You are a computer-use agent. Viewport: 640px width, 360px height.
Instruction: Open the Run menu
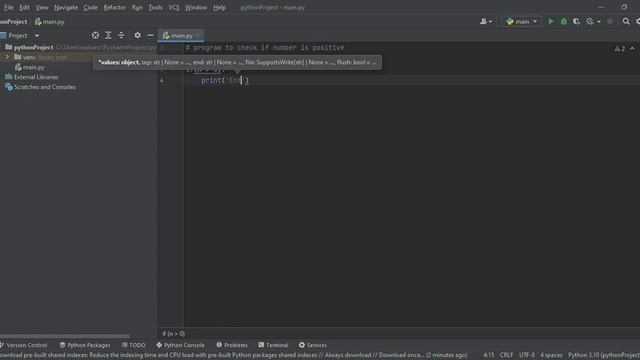pyautogui.click(x=137, y=7)
